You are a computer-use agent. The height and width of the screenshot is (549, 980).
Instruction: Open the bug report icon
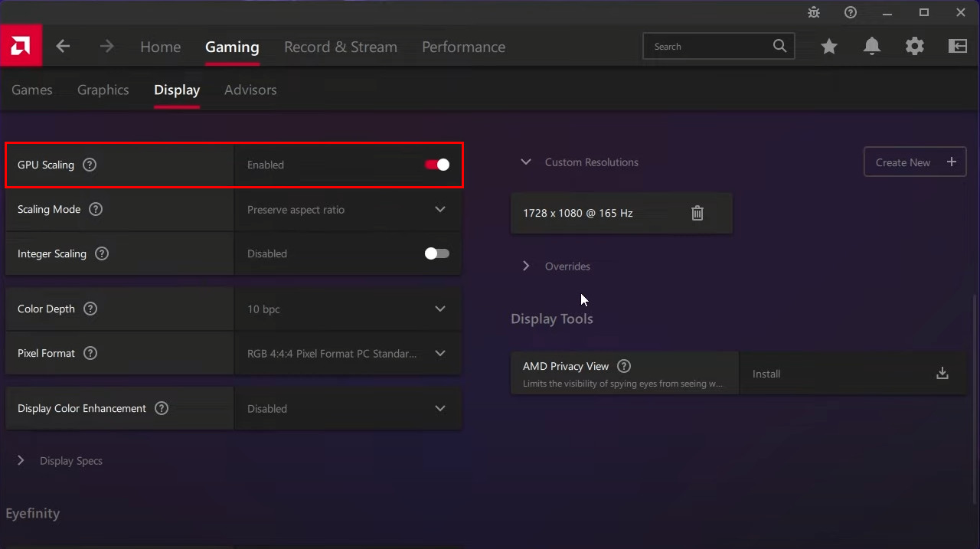tap(814, 12)
